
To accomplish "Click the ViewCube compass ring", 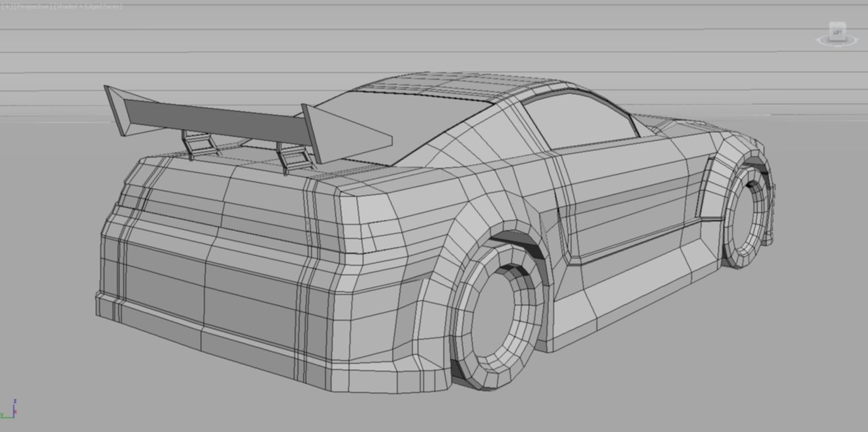I will click(837, 41).
